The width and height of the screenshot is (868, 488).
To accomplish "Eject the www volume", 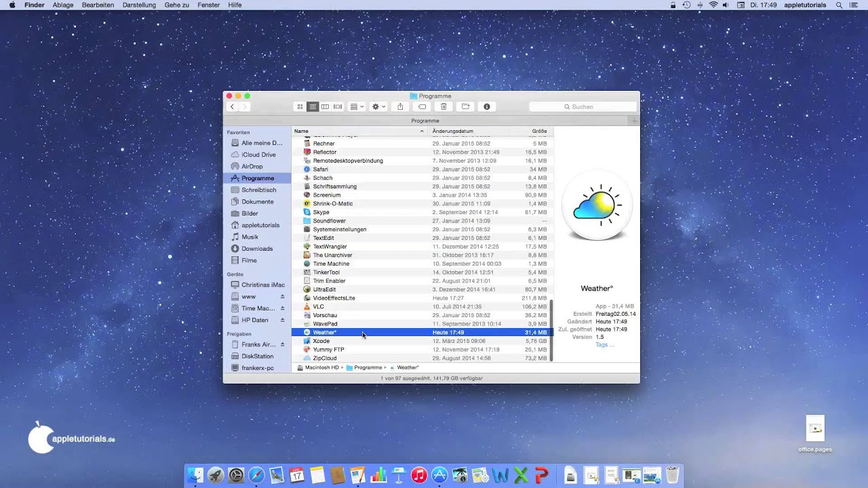I will (x=283, y=296).
